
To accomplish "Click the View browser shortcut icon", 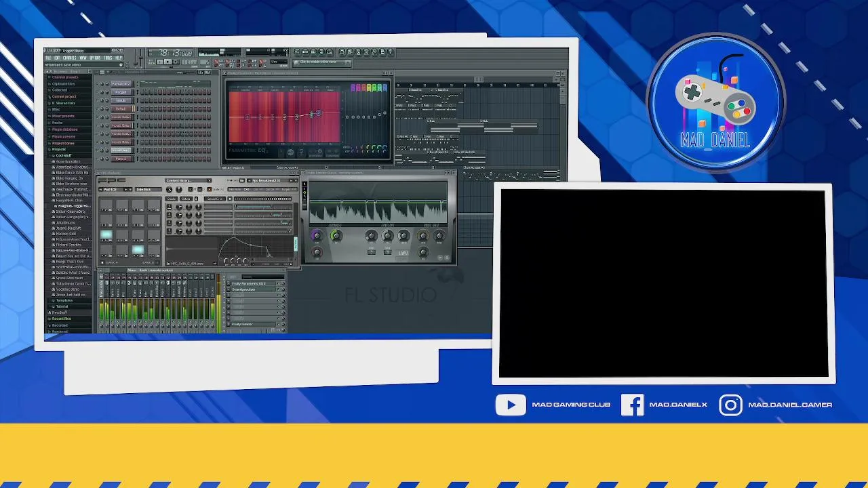I will 321,52.
